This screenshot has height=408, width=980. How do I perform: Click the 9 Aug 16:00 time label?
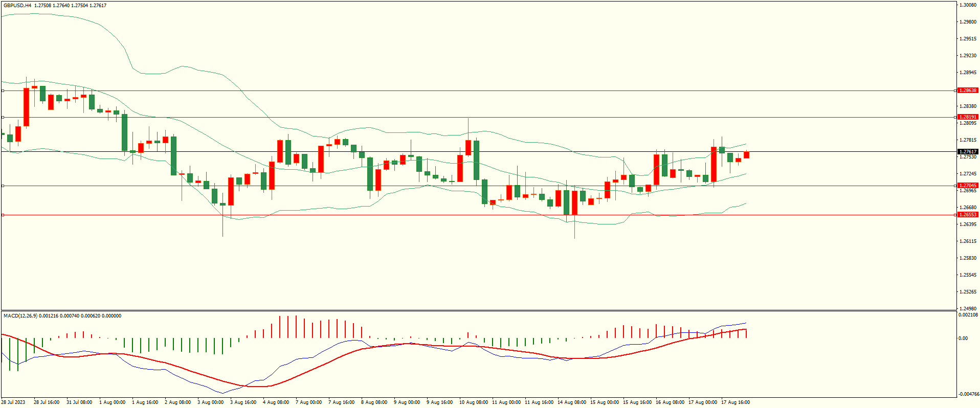click(439, 402)
